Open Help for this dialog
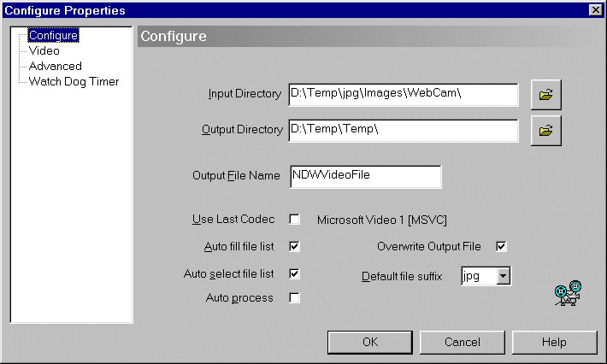 (x=554, y=343)
